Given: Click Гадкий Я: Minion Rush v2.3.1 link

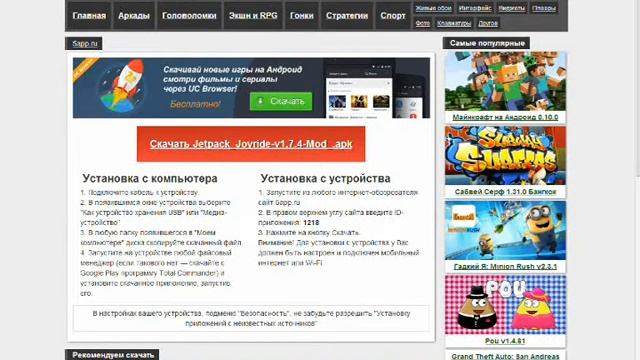Looking at the screenshot, I should tap(505, 267).
